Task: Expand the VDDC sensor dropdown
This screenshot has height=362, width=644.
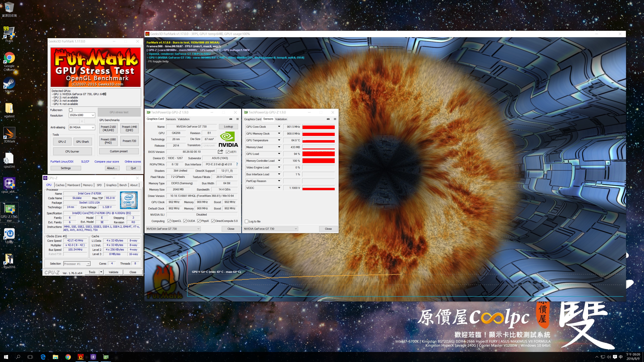Action: coord(279,188)
